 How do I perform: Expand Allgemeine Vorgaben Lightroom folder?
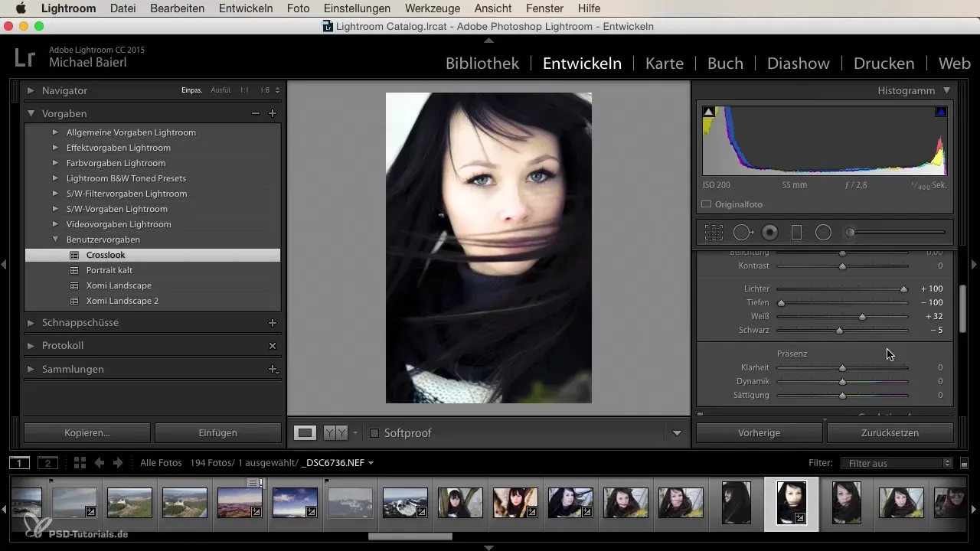point(55,132)
